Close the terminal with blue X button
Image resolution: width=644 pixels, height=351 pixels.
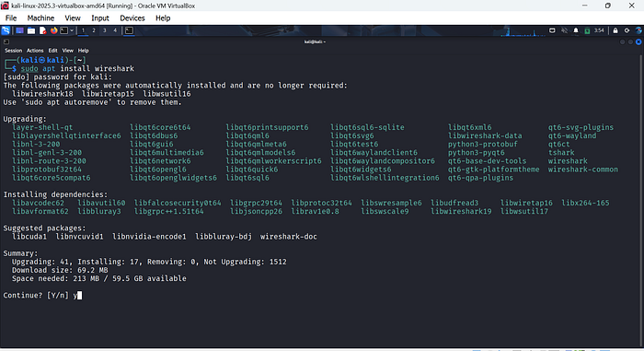pyautogui.click(x=638, y=42)
